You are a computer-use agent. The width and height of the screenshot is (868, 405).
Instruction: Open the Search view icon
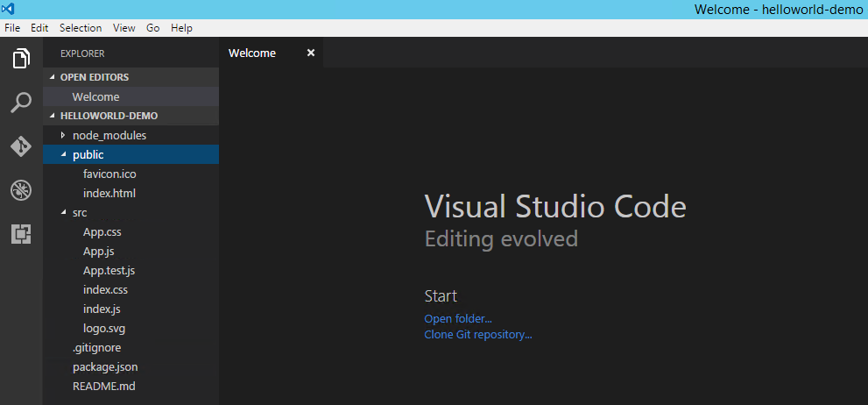point(21,103)
